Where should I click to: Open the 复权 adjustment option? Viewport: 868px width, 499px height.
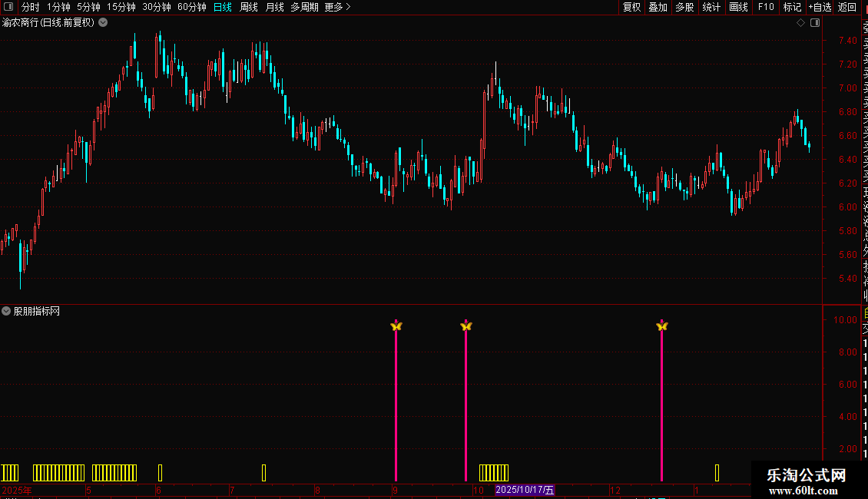(x=631, y=7)
